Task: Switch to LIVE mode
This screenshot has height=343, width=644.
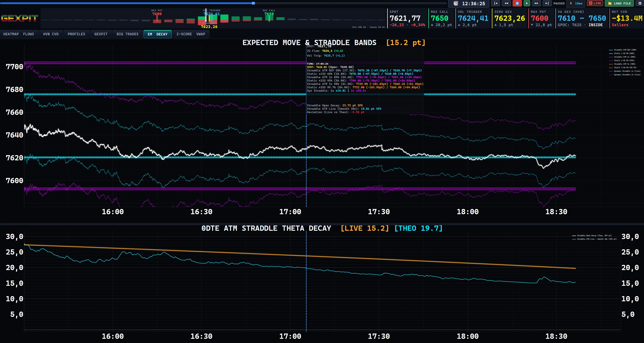Action: (x=595, y=3)
